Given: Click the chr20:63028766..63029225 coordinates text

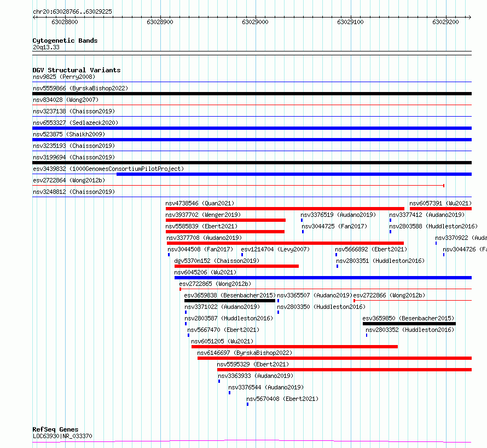Looking at the screenshot, I should [72, 12].
